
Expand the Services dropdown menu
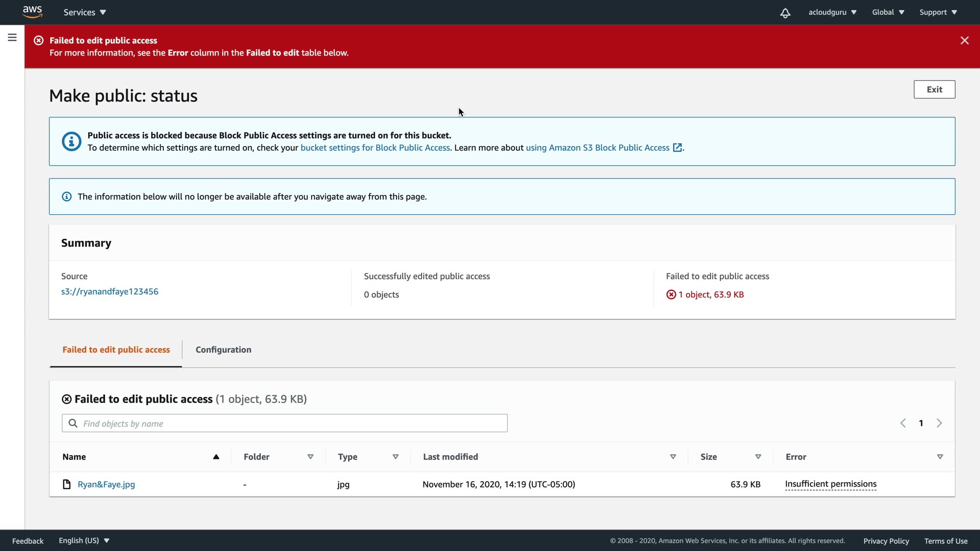85,12
